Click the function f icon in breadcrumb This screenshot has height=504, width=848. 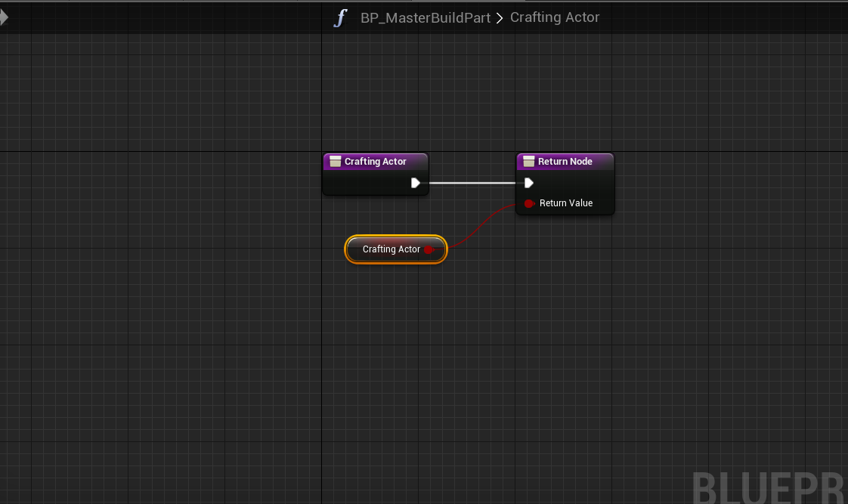[340, 18]
